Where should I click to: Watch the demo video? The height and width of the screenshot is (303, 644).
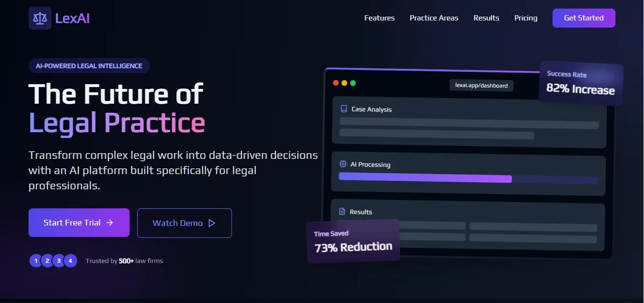click(x=184, y=223)
